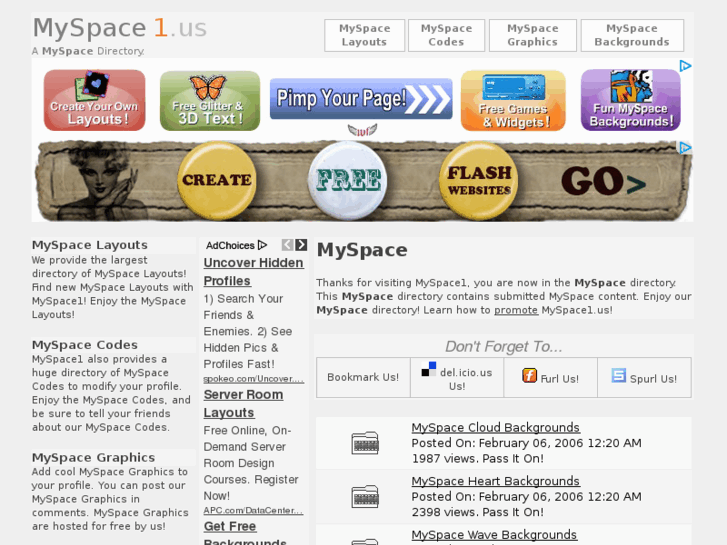Open the MySpace Codes nav tab
727x545 pixels.
click(446, 35)
